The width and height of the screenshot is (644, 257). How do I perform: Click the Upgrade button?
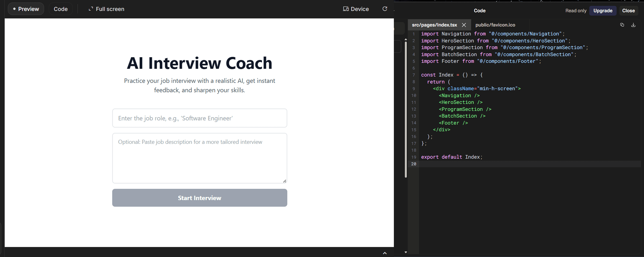[603, 11]
